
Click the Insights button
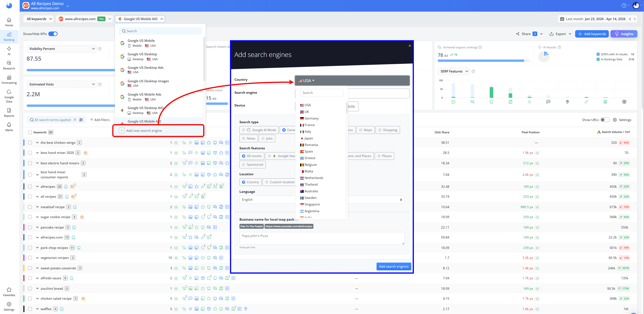tap(624, 34)
